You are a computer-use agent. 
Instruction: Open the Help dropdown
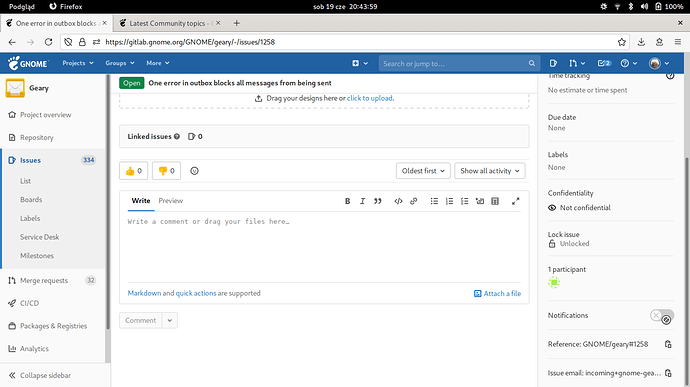point(628,63)
